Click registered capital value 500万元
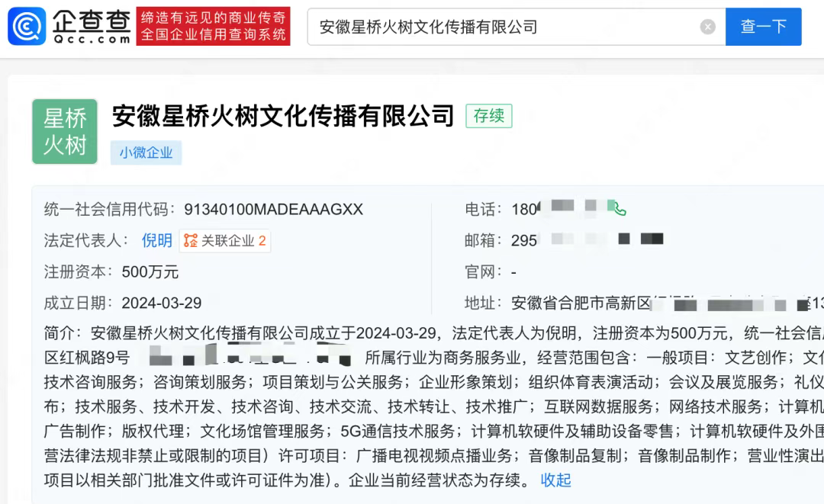This screenshot has height=504, width=824. click(x=150, y=272)
